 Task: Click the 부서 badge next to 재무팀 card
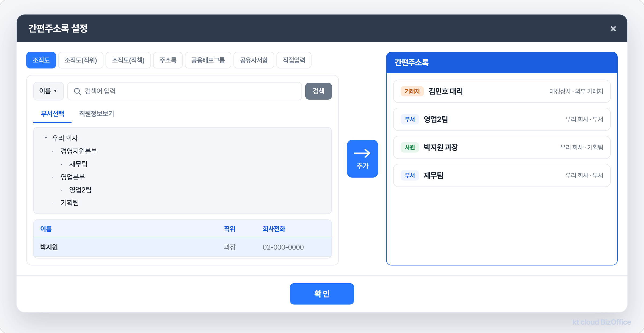[410, 175]
